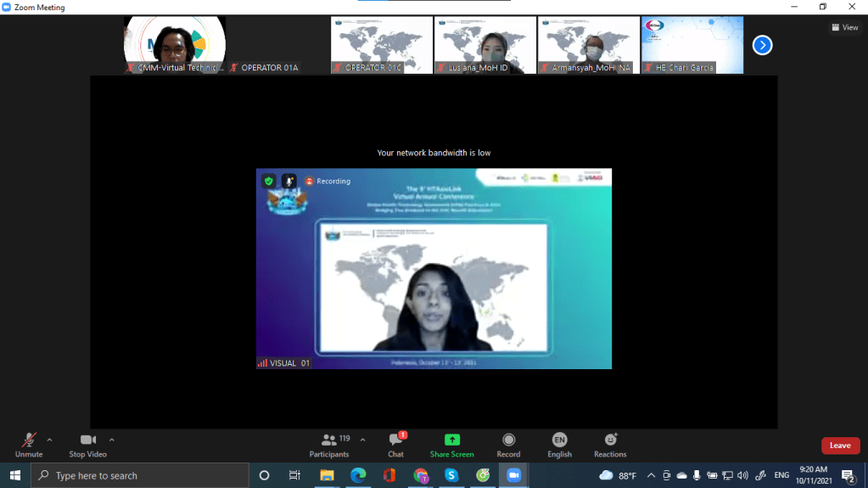Expand the arrow next to Participants
The width and height of the screenshot is (868, 488).
pyautogui.click(x=363, y=440)
